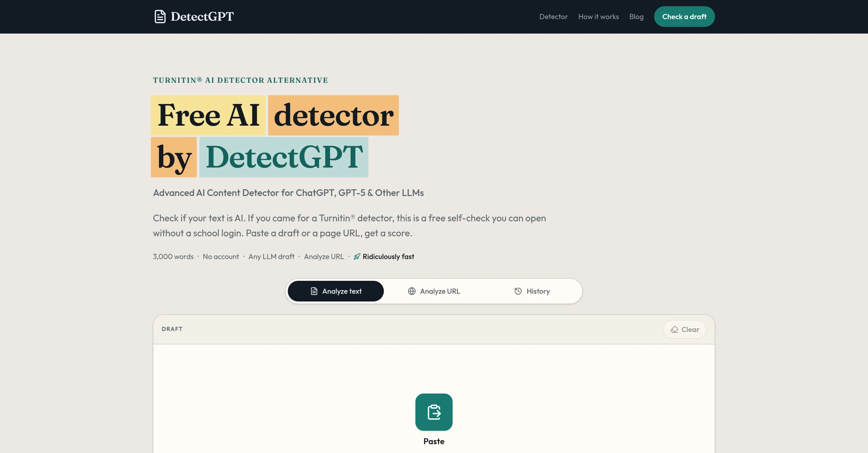868x453 pixels.
Task: Click the document icon on Analyze text
Action: coord(314,291)
